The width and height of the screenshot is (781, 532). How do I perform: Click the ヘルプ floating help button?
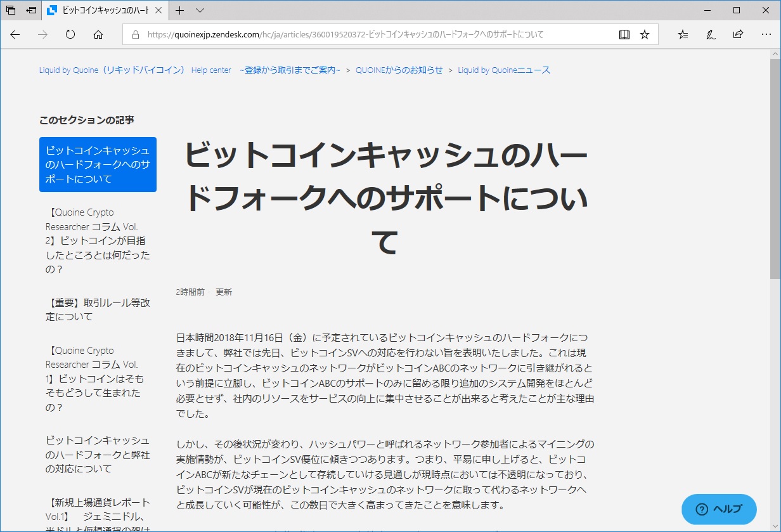(718, 509)
